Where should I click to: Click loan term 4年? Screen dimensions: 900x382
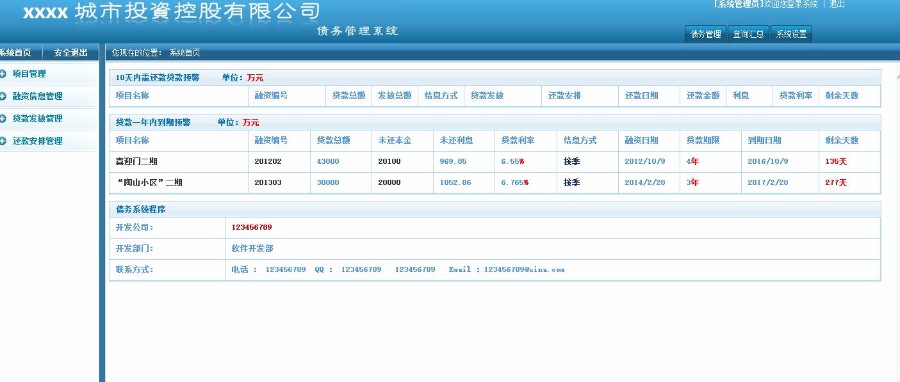(693, 162)
